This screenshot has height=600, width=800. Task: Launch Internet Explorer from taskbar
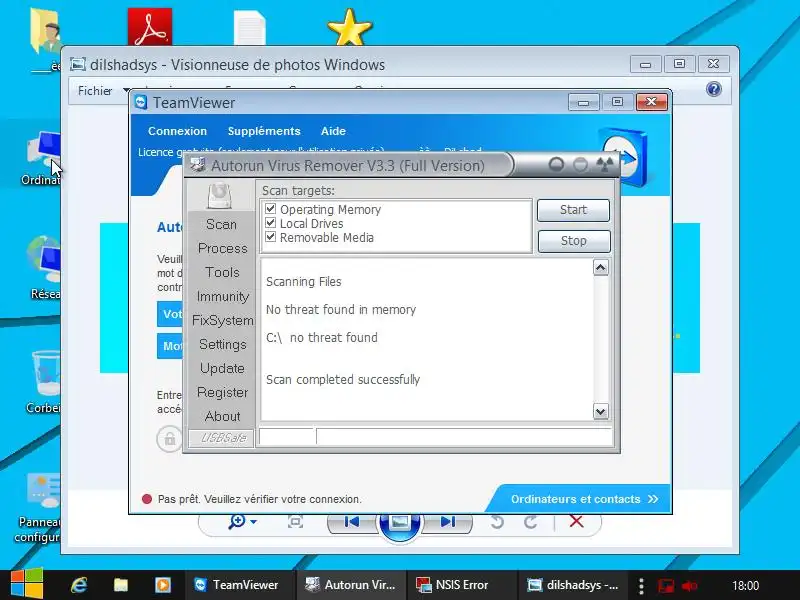[79, 585]
